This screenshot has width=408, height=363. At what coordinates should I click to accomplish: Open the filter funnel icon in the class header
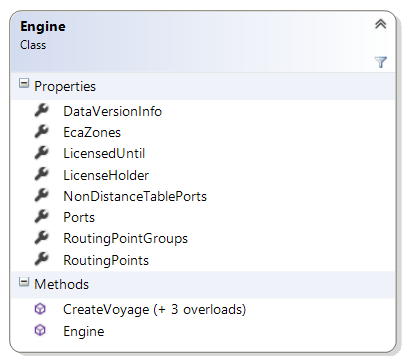[380, 62]
